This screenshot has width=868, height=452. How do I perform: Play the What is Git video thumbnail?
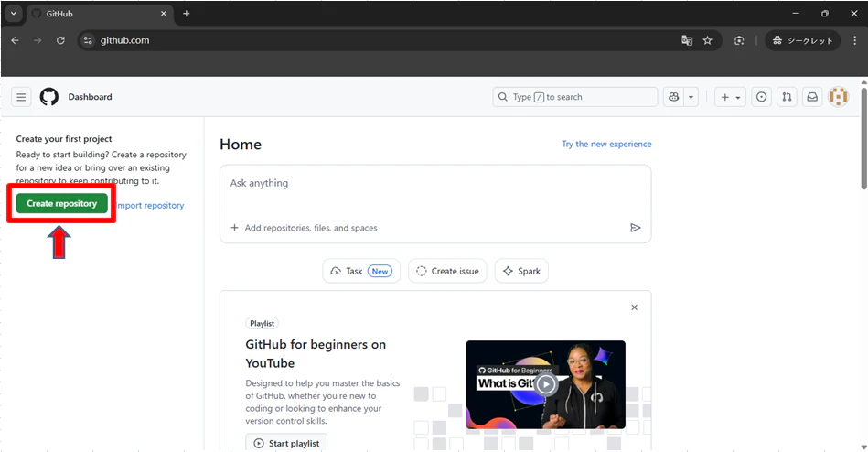(546, 384)
